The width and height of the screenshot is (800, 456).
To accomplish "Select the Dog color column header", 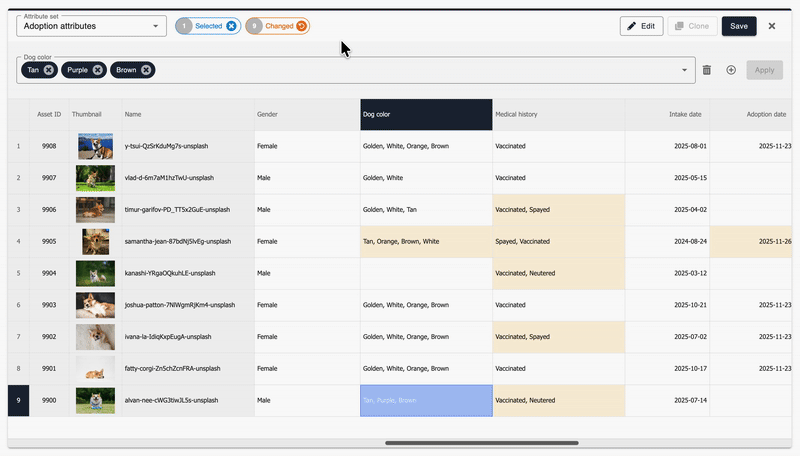I will tap(426, 114).
